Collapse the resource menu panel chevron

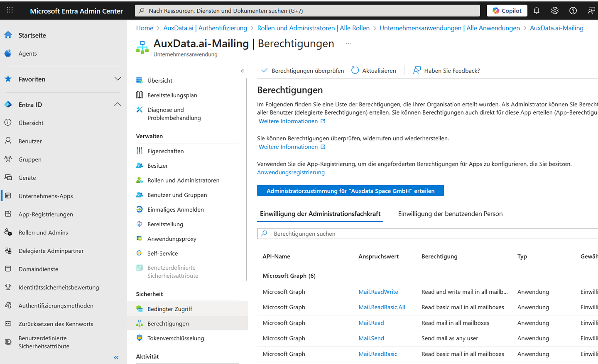click(x=243, y=71)
